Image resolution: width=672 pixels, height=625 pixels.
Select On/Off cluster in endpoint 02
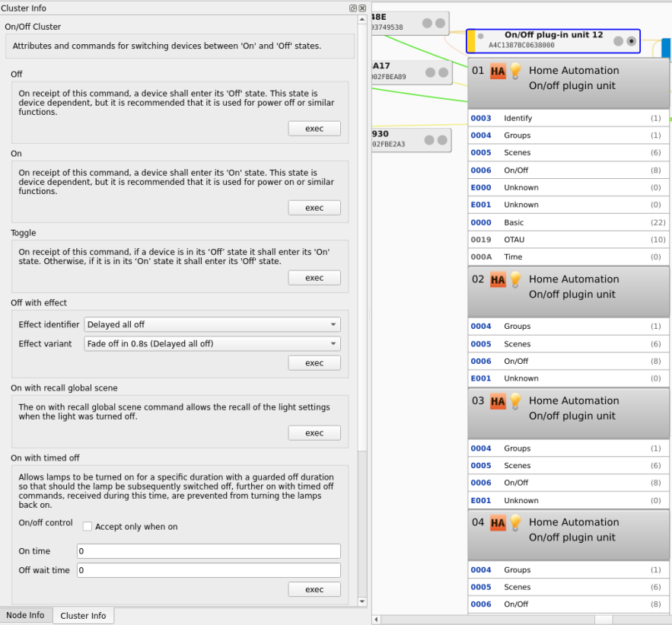coord(568,362)
